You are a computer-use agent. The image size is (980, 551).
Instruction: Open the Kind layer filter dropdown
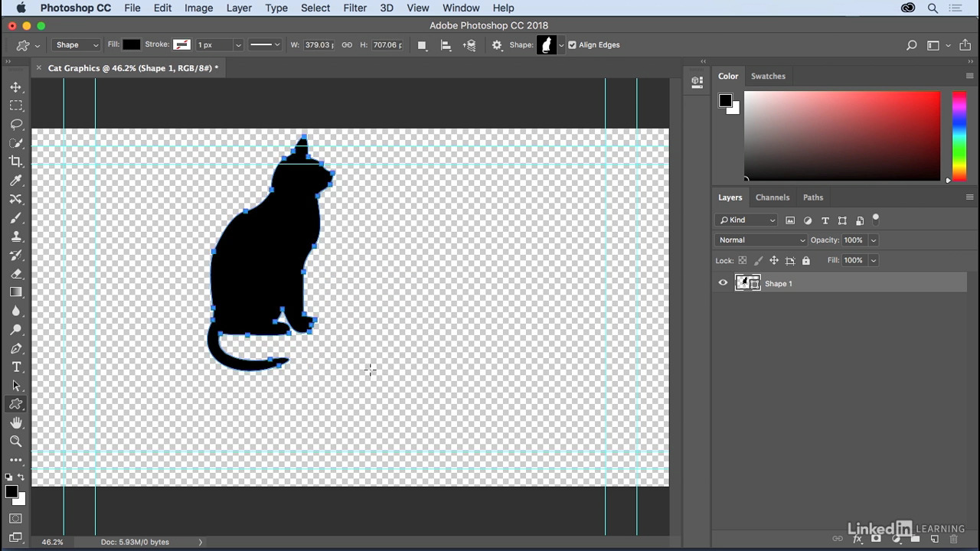(746, 220)
